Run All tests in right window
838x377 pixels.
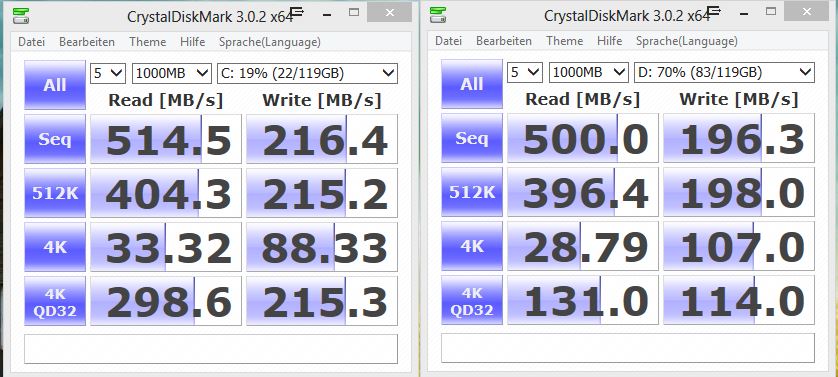(472, 83)
